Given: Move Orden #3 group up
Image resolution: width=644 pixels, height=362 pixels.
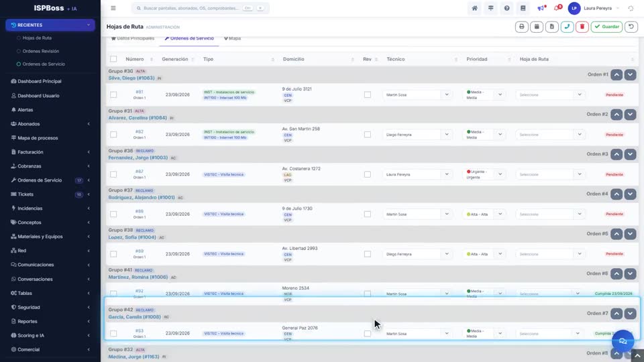Looking at the screenshot, I should (616, 154).
